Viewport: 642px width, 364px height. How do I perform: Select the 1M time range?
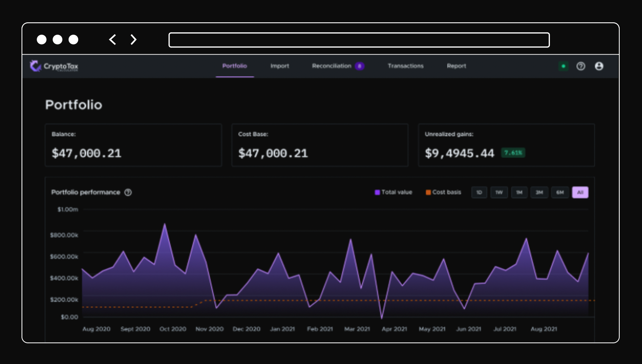[519, 192]
